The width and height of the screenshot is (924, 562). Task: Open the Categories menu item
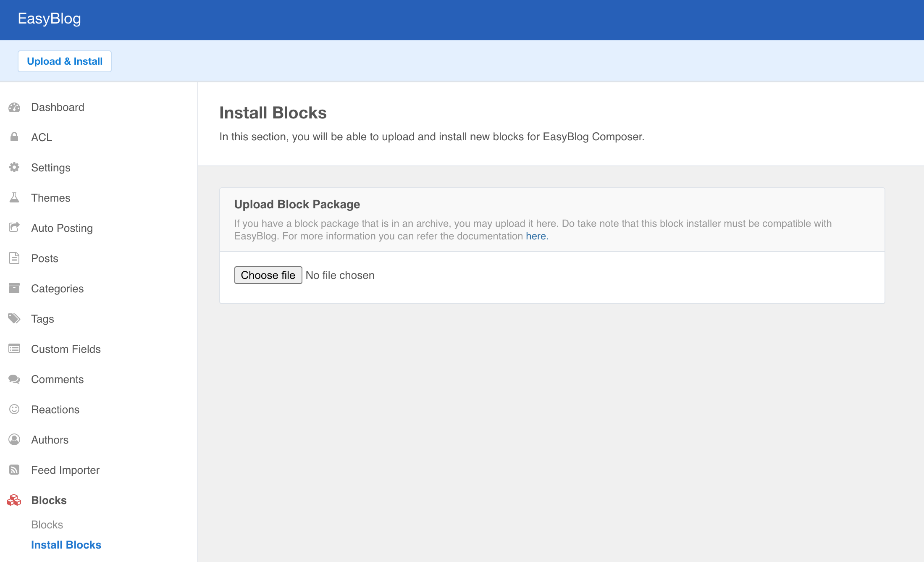(58, 289)
